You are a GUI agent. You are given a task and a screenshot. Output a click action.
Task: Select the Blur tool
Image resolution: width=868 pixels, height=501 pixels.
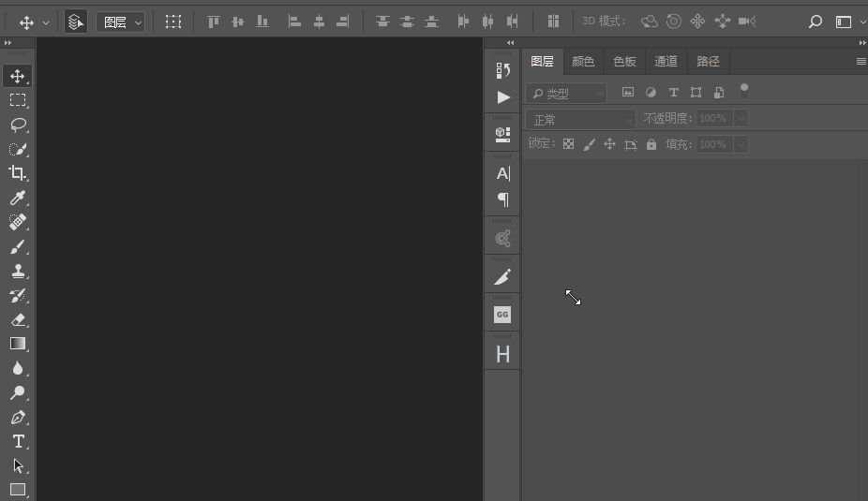tap(17, 368)
